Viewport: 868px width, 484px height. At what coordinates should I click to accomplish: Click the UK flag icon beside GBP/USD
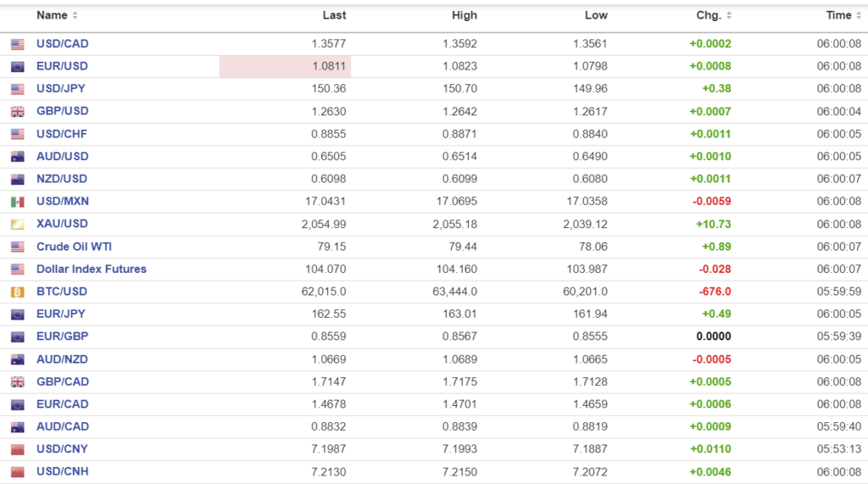tap(18, 111)
